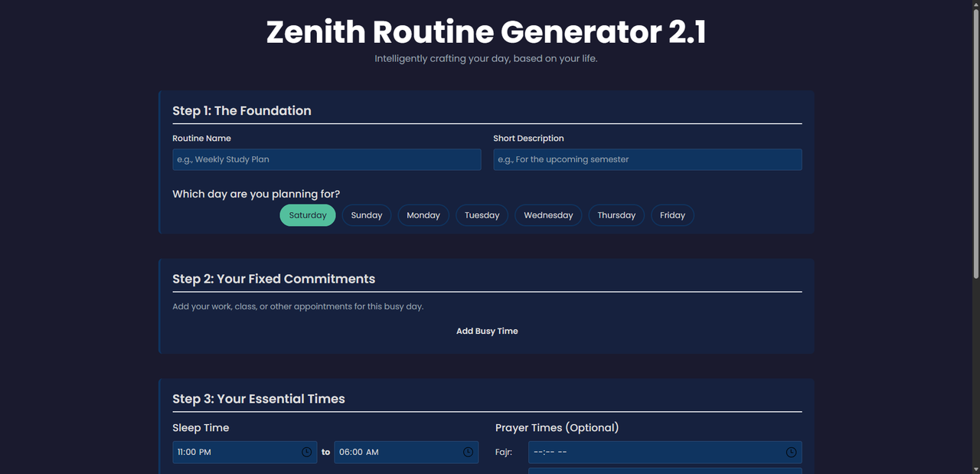Click the 'Step 3: Your Essential Times' heading
This screenshot has height=474, width=980.
[259, 399]
